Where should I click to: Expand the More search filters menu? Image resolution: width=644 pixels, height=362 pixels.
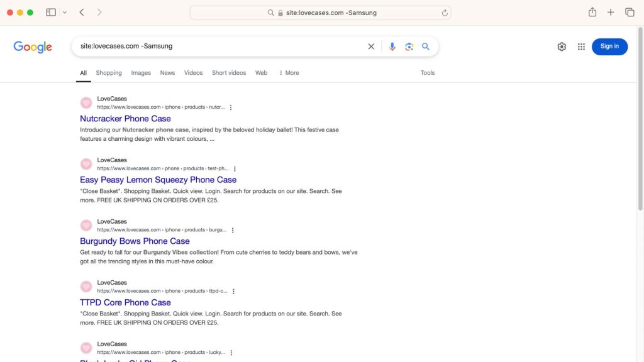(x=289, y=73)
